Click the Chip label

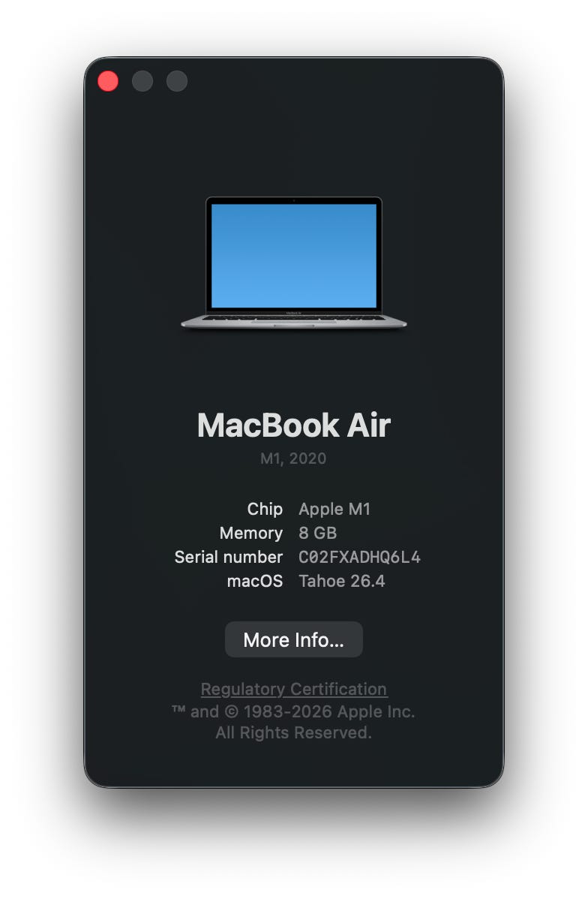[265, 509]
